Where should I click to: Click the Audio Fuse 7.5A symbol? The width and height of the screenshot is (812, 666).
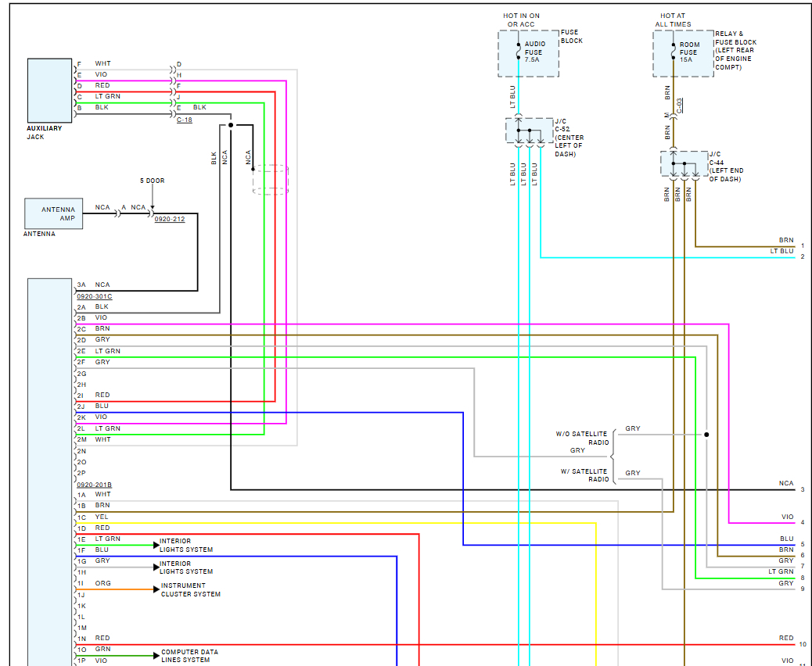pyautogui.click(x=519, y=52)
